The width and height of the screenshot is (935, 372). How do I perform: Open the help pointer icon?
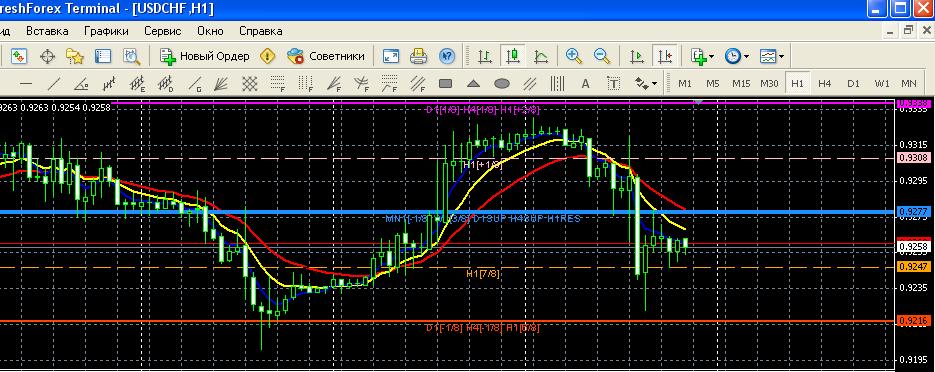pyautogui.click(x=447, y=57)
